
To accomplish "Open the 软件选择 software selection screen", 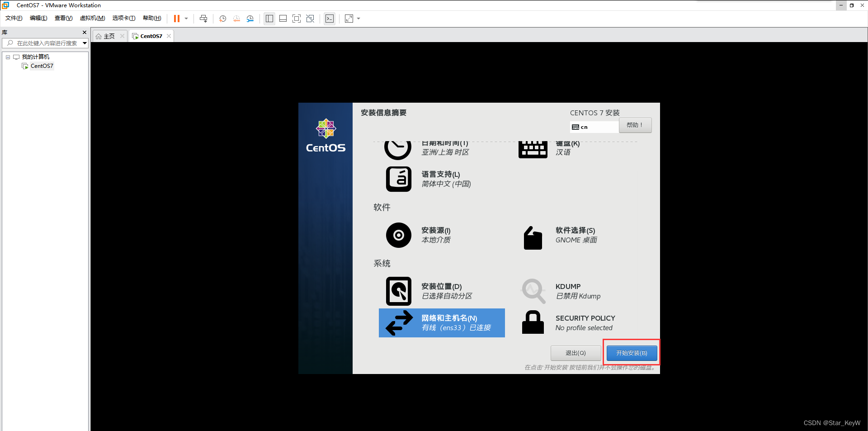I will (575, 235).
